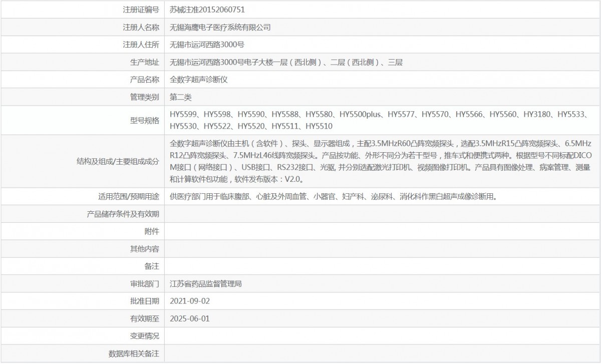Select expiry date 2025-06-01

tap(190, 318)
